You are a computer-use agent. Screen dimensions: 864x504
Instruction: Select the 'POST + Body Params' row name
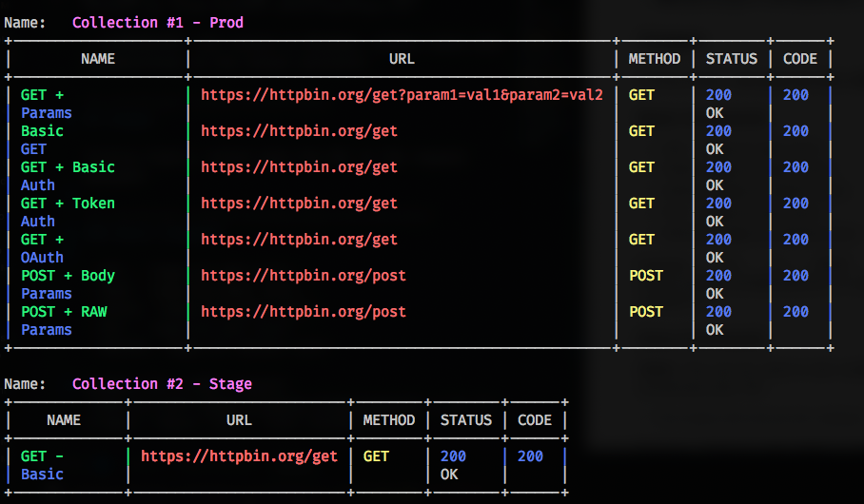pyautogui.click(x=68, y=284)
